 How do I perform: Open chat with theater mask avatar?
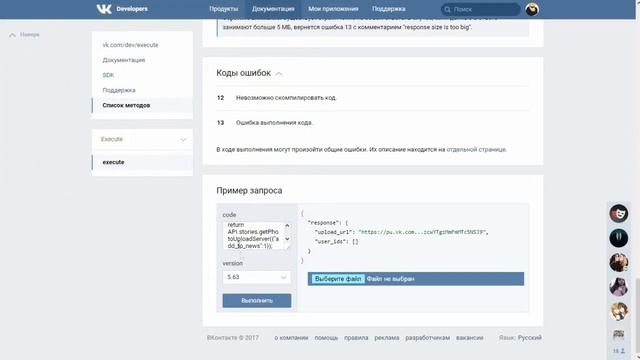click(x=618, y=213)
